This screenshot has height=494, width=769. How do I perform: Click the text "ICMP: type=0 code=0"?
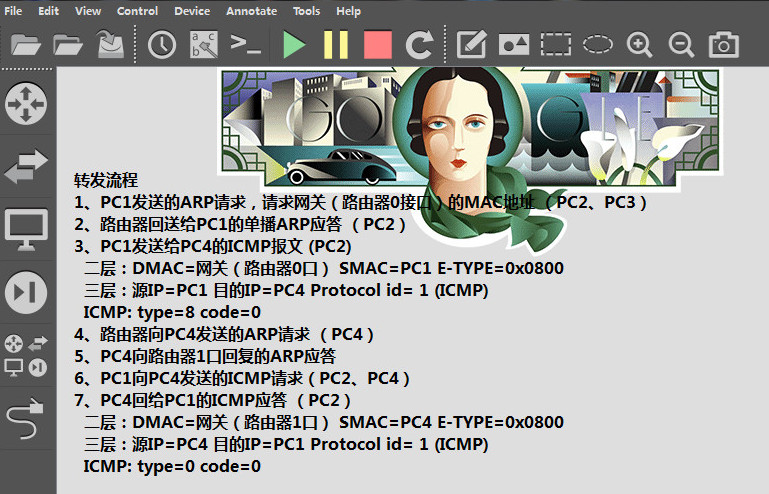click(172, 467)
